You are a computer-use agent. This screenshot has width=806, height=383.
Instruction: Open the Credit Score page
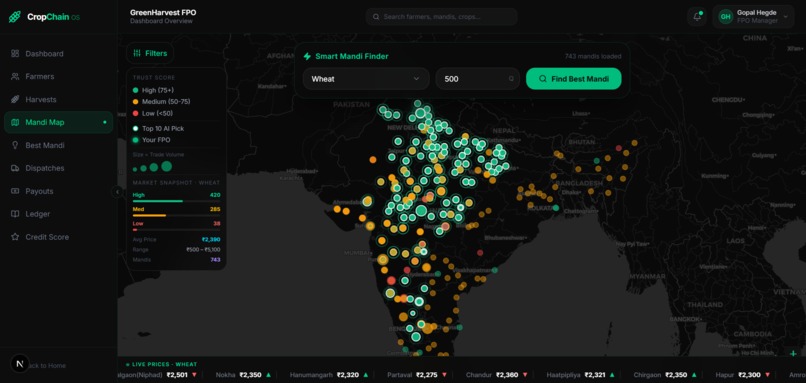(x=58, y=237)
